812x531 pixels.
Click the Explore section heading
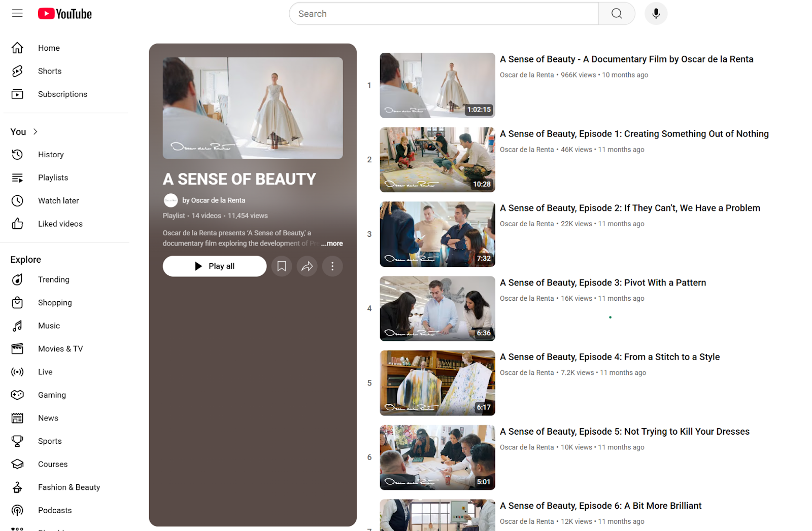26,259
